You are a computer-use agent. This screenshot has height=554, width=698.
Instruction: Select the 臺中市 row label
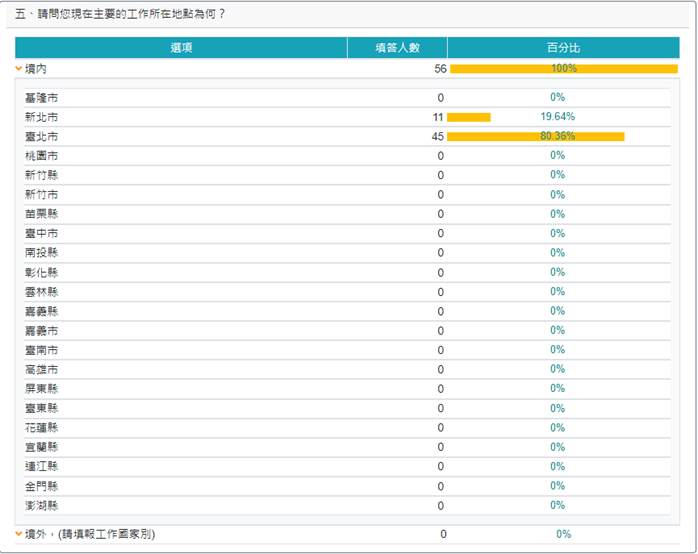tap(41, 233)
